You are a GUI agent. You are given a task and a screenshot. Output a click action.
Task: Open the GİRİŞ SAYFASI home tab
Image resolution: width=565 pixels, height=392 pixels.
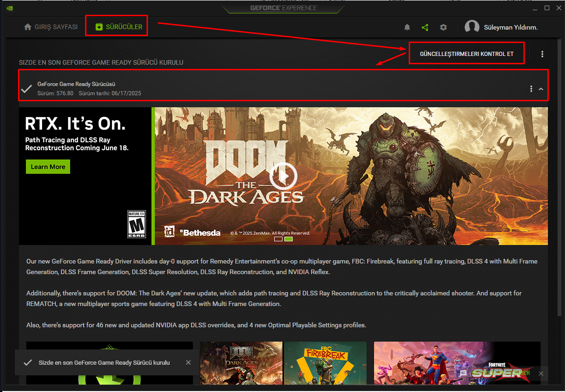(51, 27)
